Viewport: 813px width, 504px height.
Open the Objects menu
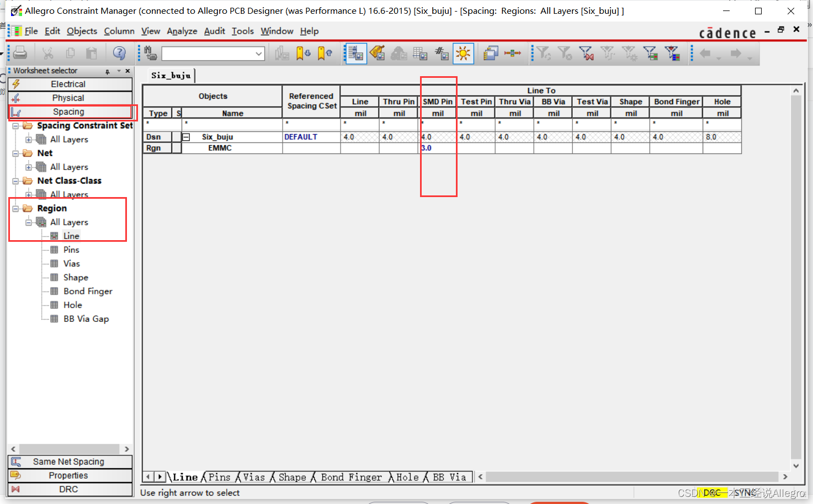coord(82,31)
